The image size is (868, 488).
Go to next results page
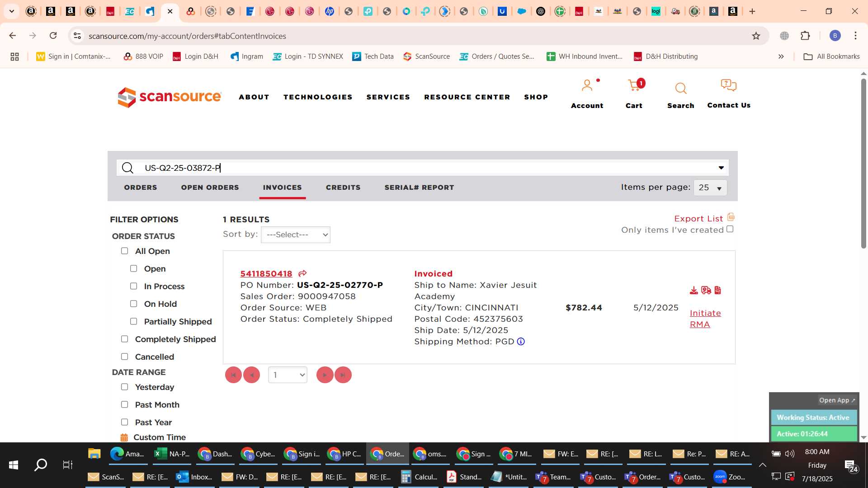[x=325, y=375]
